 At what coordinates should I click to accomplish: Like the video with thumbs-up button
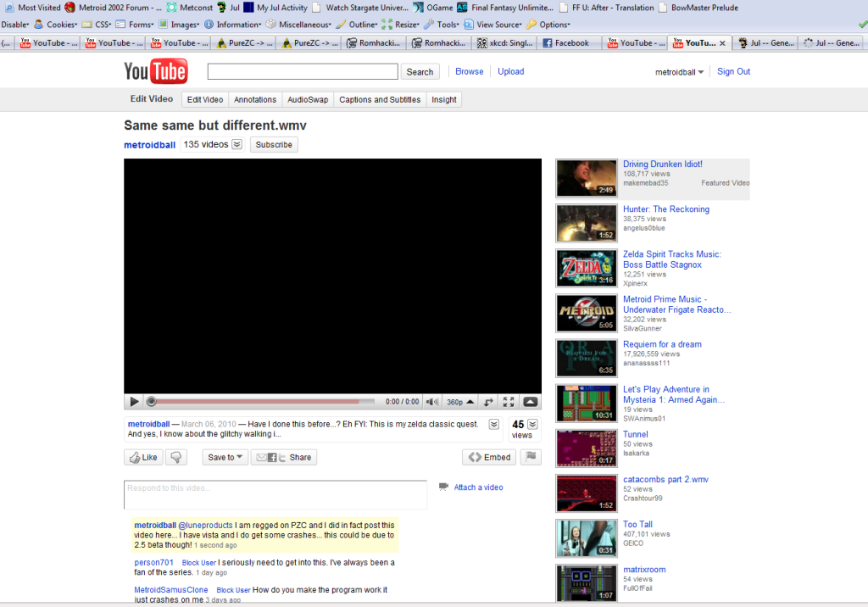coord(143,457)
